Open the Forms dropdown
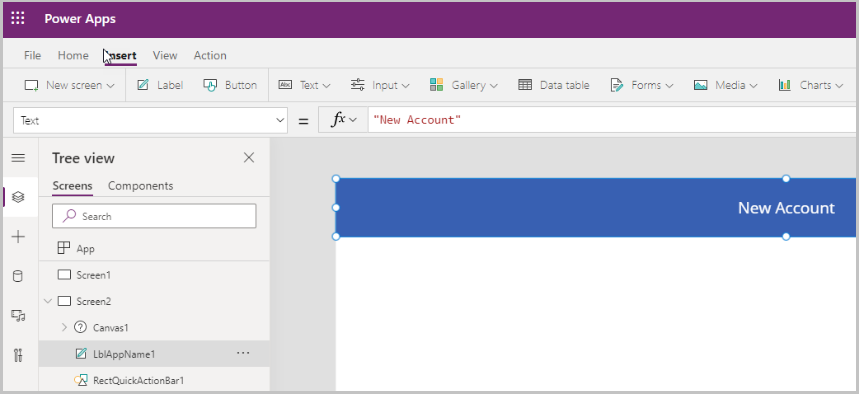 (642, 85)
